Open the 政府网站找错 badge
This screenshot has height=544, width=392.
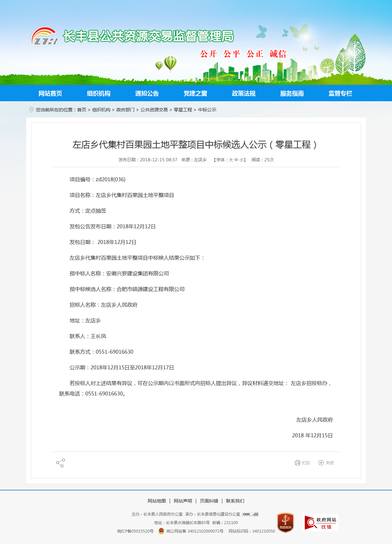click(x=320, y=523)
